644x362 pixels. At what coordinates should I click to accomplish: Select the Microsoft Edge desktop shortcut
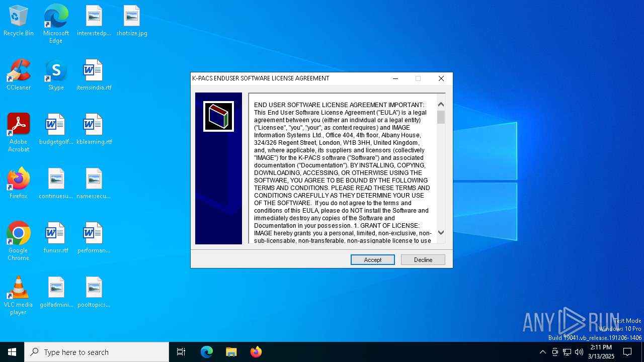56,24
